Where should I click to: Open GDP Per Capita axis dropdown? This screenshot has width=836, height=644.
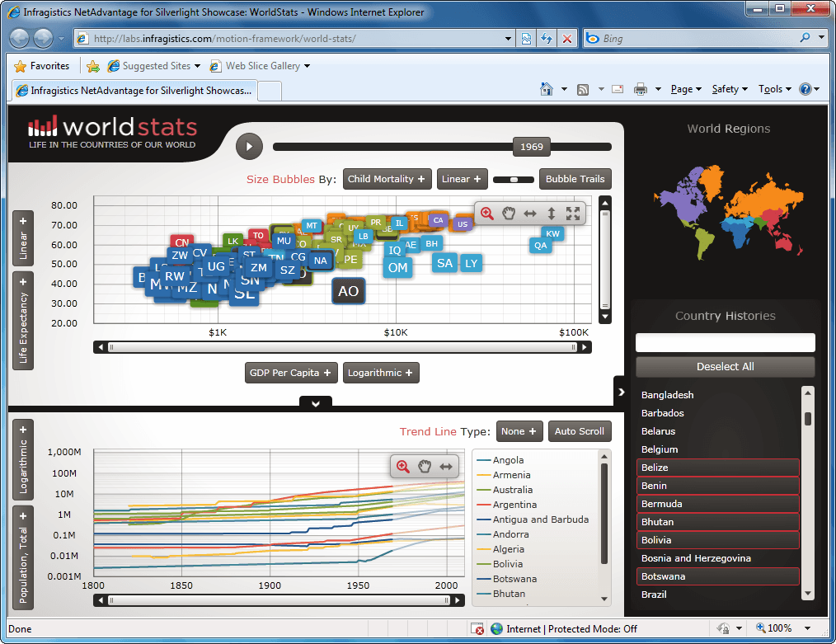tap(291, 373)
